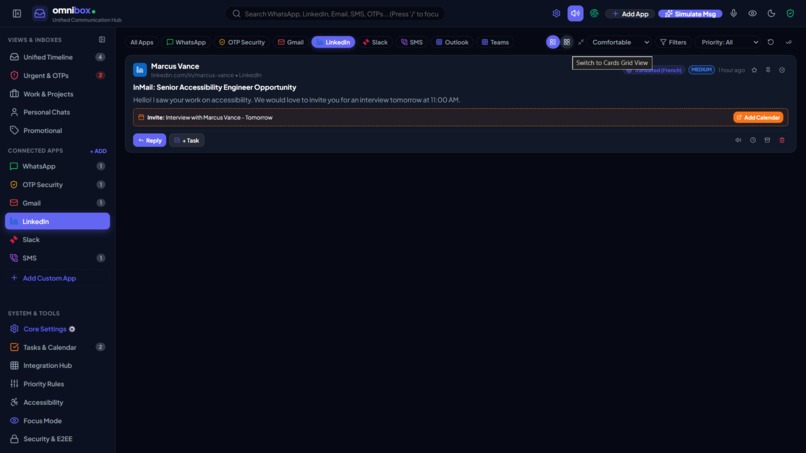Open Core Settings
806x453 pixels.
click(57, 329)
